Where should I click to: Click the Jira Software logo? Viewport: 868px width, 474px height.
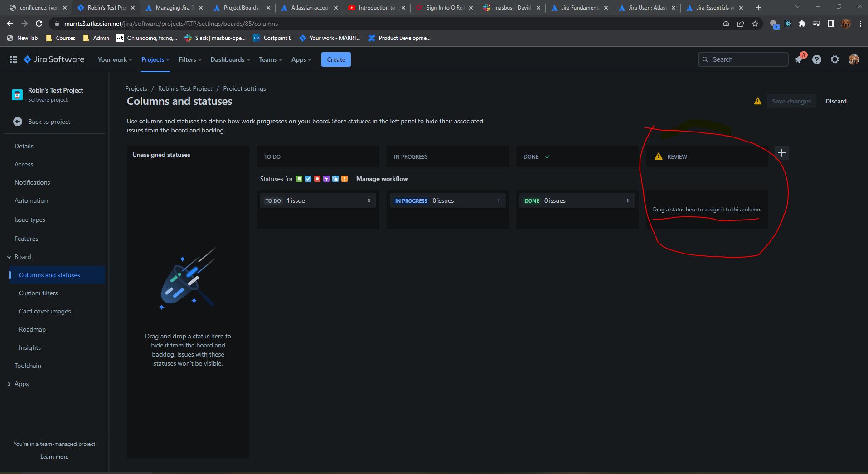[x=54, y=59]
